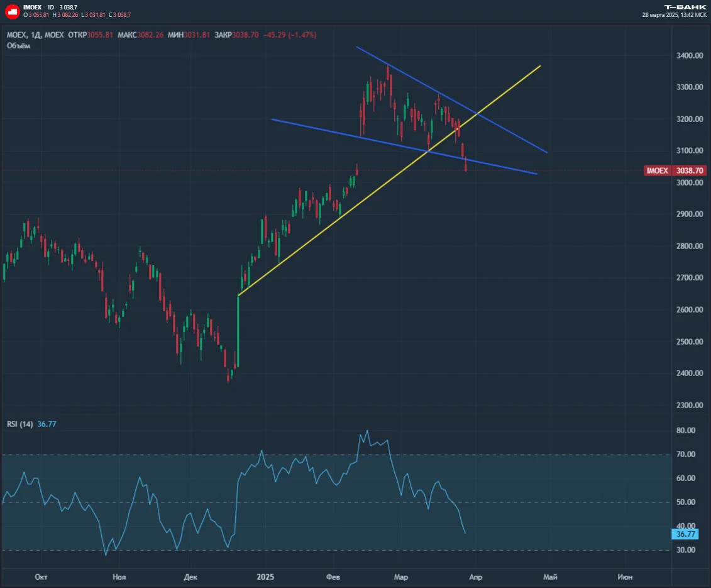This screenshot has height=588, width=711.
Task: Click the Апр label on the time axis
Action: [476, 577]
